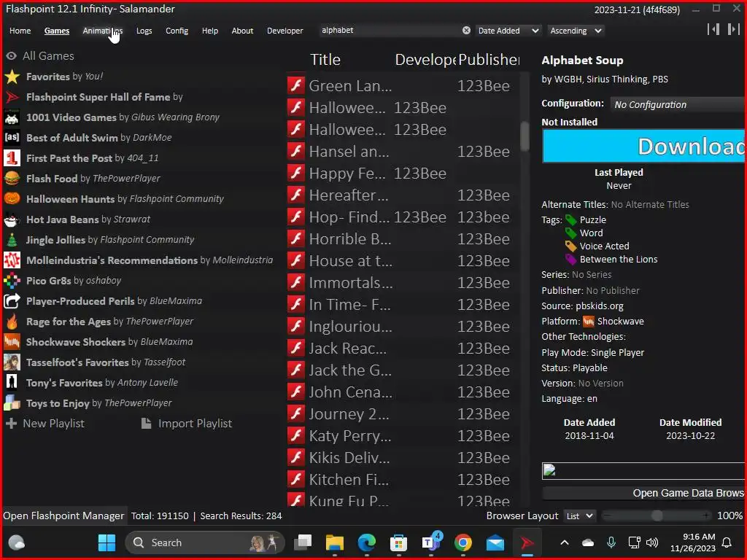
Task: Open Rage for the Ages flame icon
Action: [x=12, y=322]
